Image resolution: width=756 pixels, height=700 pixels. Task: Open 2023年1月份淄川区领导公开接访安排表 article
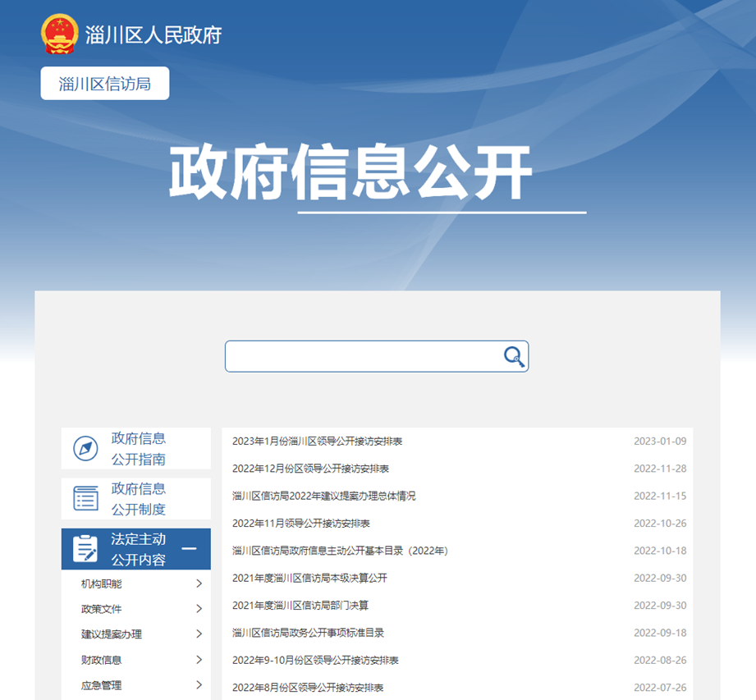317,442
